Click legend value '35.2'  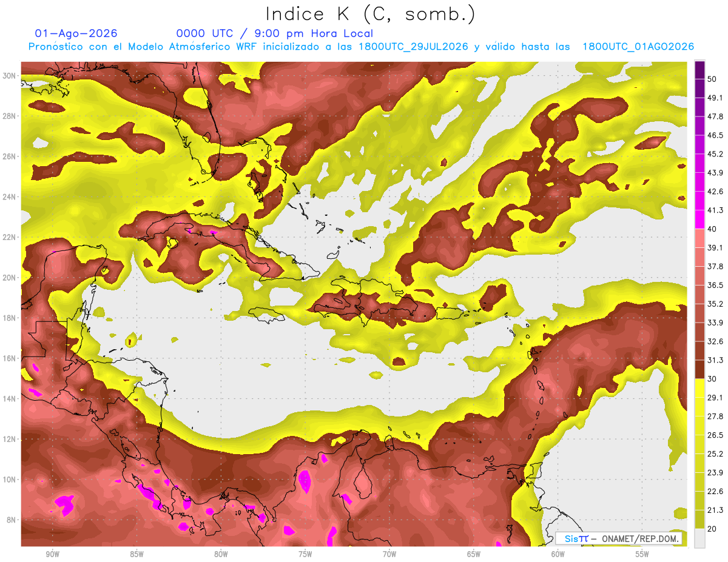tap(715, 304)
